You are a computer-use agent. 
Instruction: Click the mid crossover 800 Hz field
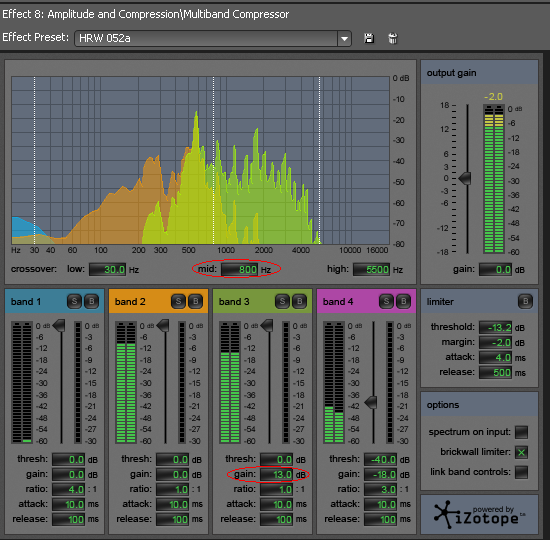pos(240,269)
